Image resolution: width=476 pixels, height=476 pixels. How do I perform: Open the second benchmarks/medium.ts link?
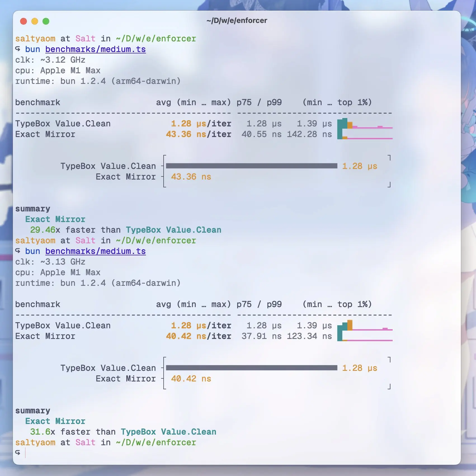click(95, 251)
